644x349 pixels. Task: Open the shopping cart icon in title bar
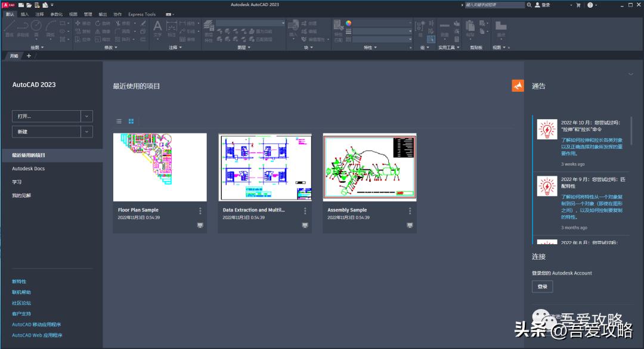tap(577, 5)
